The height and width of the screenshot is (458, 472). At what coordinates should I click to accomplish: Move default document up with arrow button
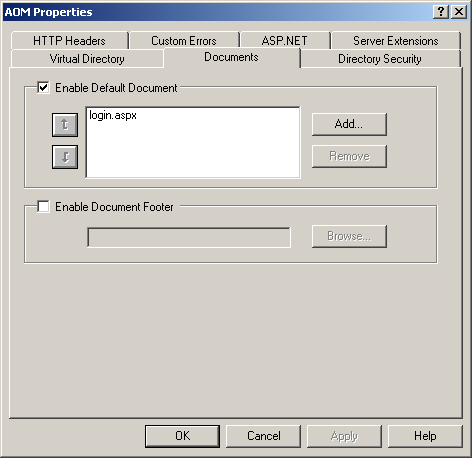pos(65,125)
